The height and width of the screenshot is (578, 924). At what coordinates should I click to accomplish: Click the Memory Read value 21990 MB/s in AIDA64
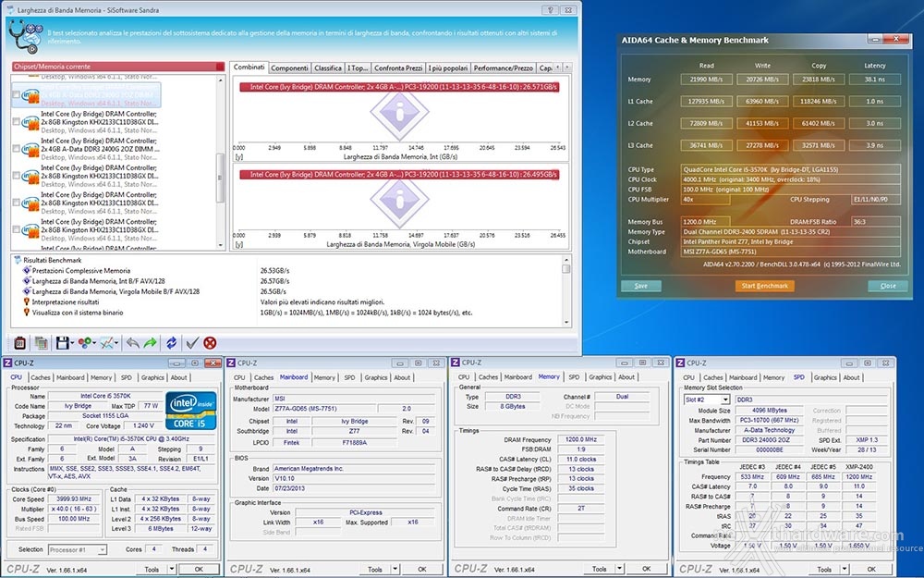pos(707,79)
